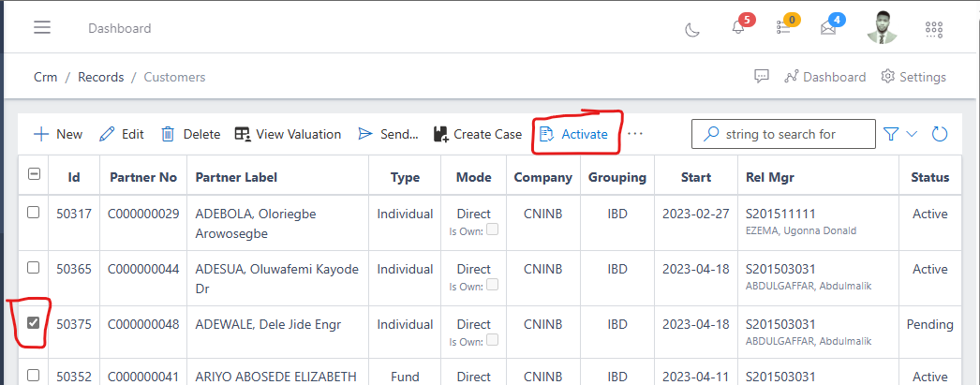980x385 pixels.
Task: Open the Dashboard link with graph icon
Action: point(825,77)
